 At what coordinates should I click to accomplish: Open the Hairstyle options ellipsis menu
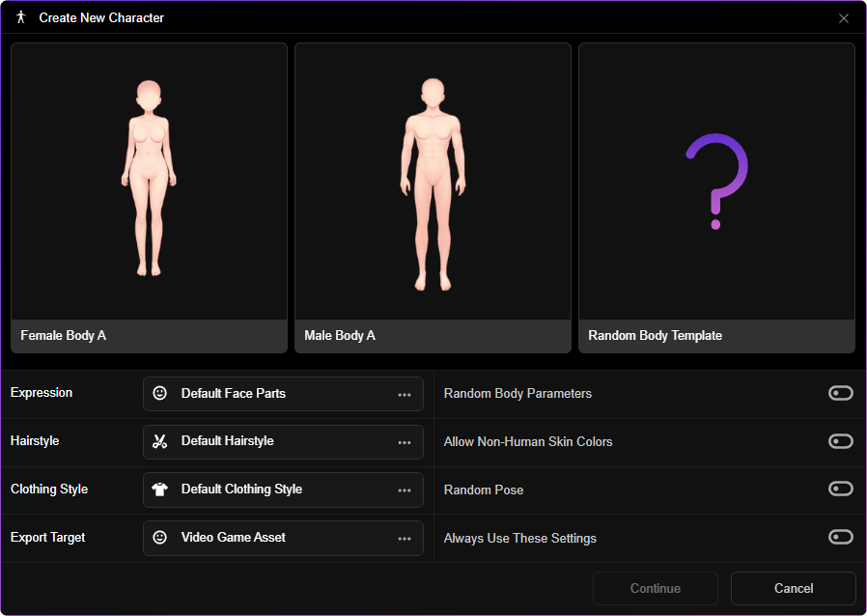[405, 442]
